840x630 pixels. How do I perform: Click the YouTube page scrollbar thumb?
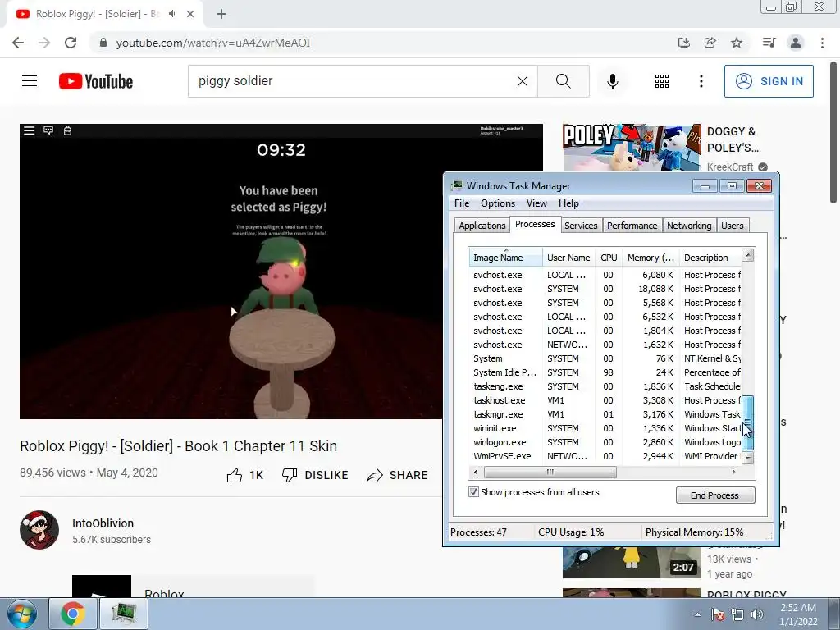tap(833, 132)
